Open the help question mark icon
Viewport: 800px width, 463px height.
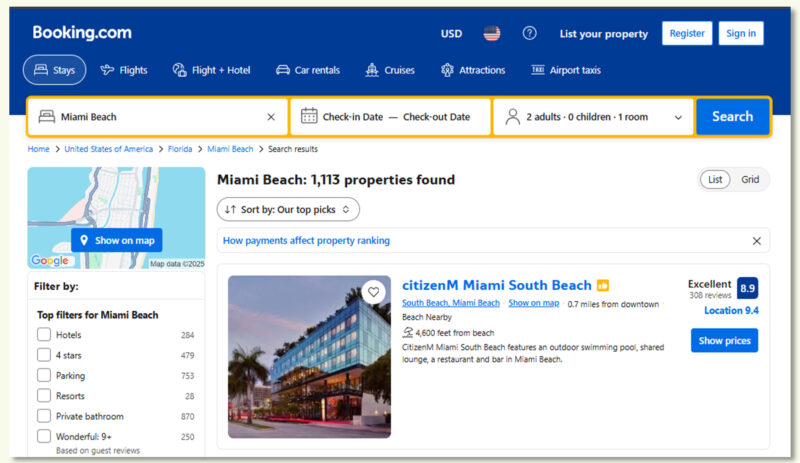click(x=530, y=34)
